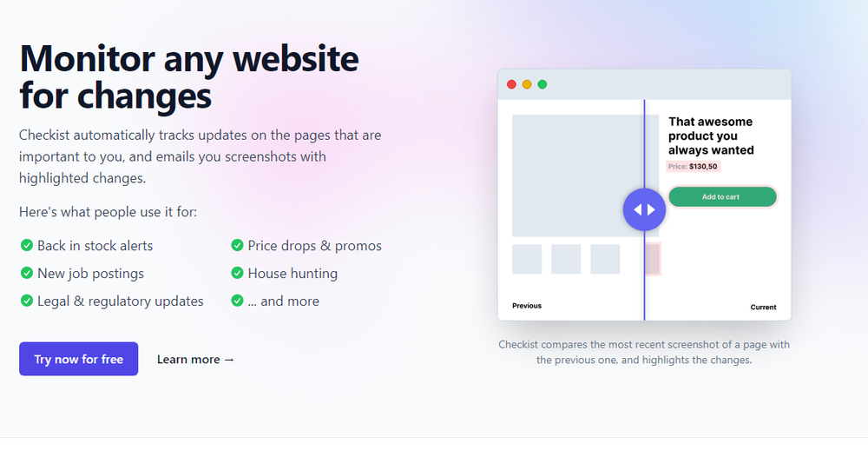The image size is (868, 457).
Task: Click green checkmark beside Legal & regulatory updates
Action: pos(27,301)
